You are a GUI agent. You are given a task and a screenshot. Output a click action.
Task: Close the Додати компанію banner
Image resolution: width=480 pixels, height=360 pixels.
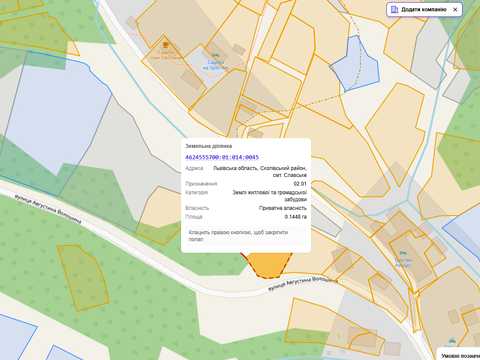(455, 10)
